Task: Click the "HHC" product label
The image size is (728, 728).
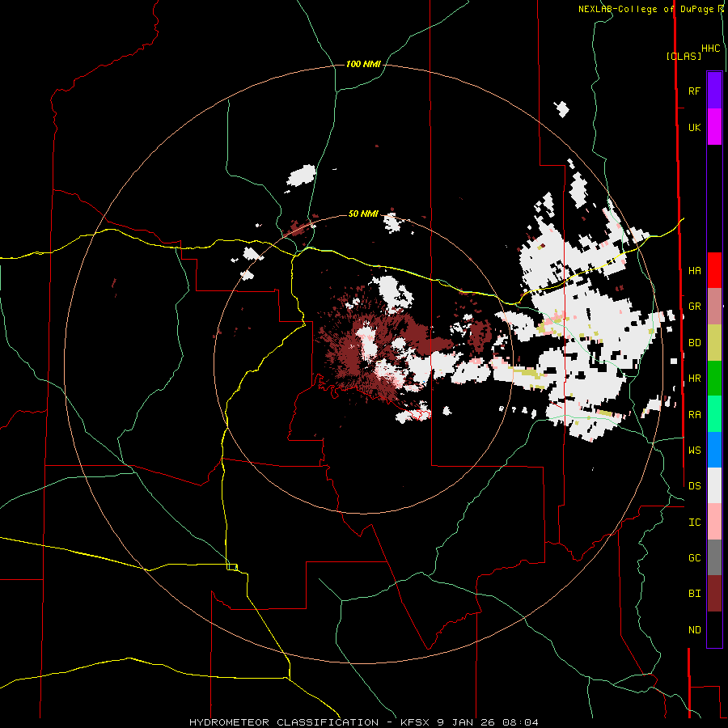Action: (710, 49)
